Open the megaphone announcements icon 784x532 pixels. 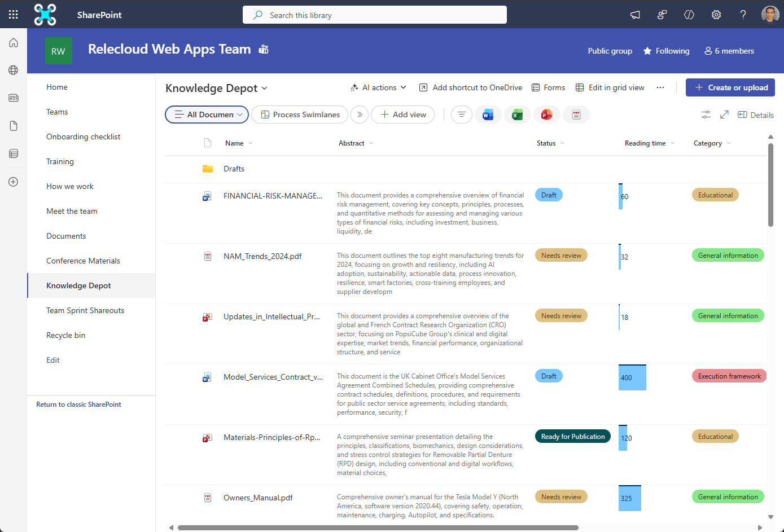tap(634, 15)
